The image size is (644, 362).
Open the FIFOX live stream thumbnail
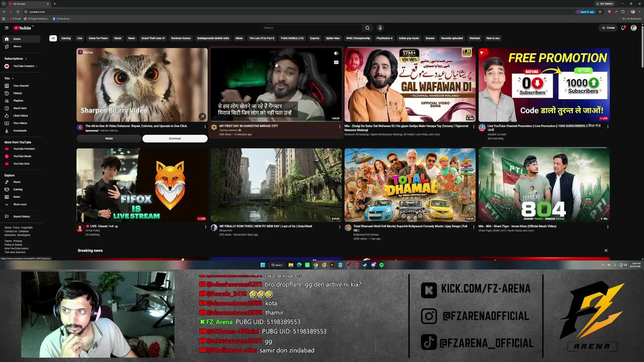click(x=142, y=185)
